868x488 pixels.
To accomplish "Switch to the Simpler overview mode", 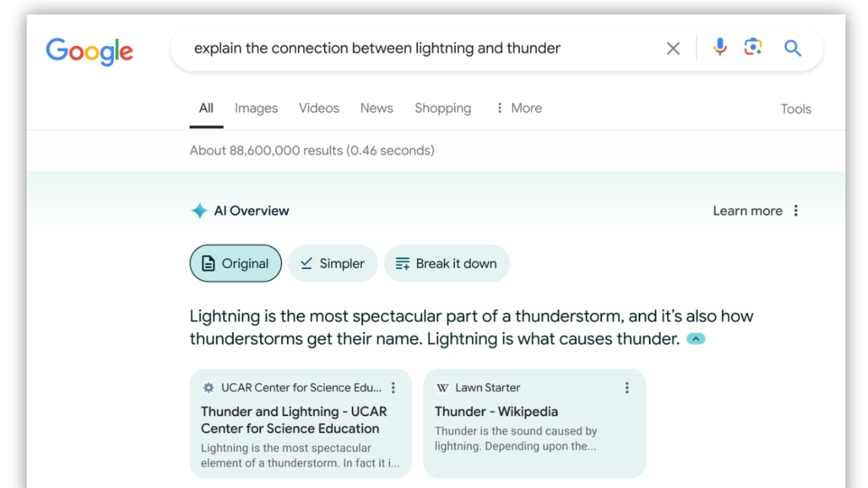I will tap(332, 264).
